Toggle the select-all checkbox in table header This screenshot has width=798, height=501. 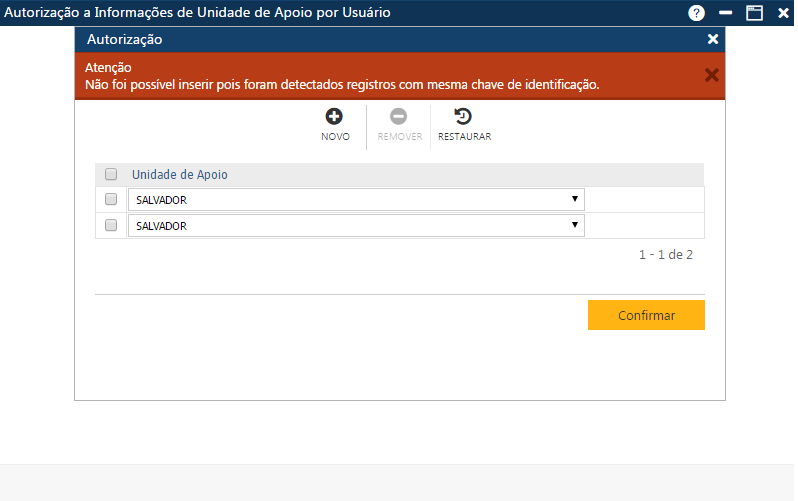coord(111,174)
